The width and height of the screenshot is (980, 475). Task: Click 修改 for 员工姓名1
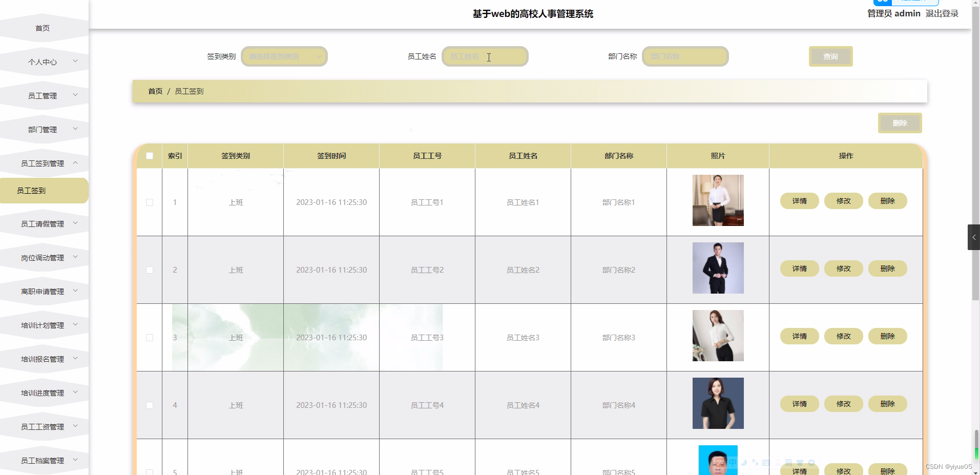coord(843,201)
